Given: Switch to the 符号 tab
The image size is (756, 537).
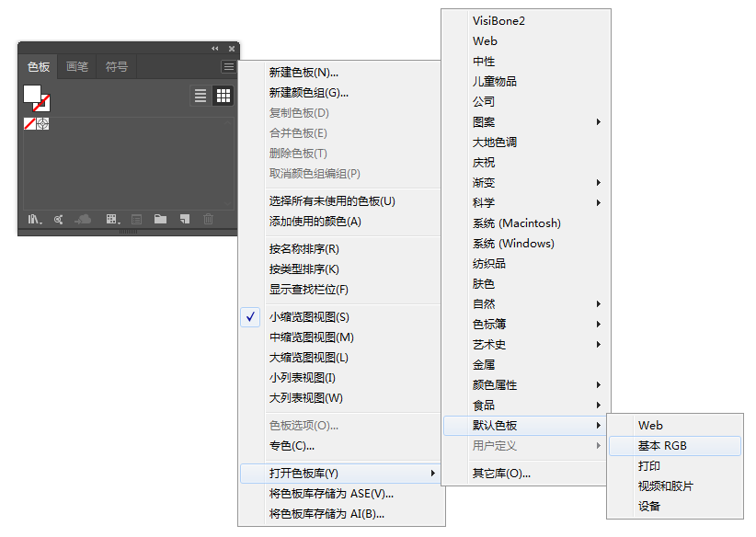Looking at the screenshot, I should coord(117,66).
